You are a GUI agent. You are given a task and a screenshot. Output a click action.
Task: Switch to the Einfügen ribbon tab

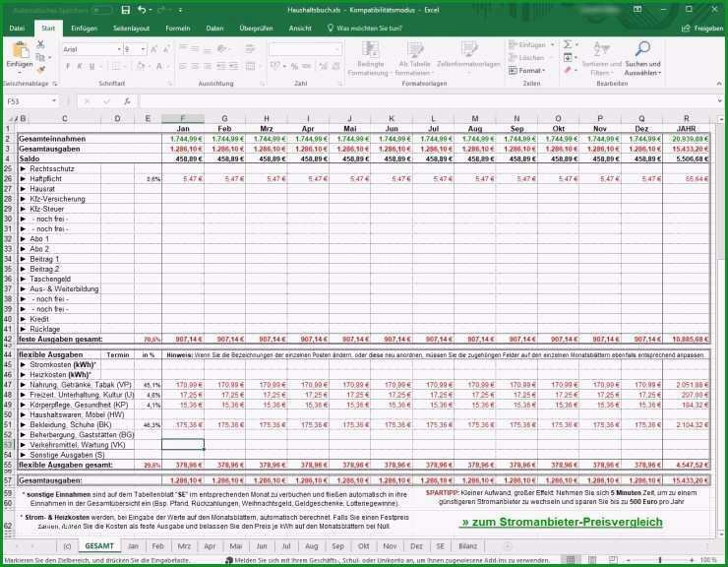coord(84,29)
